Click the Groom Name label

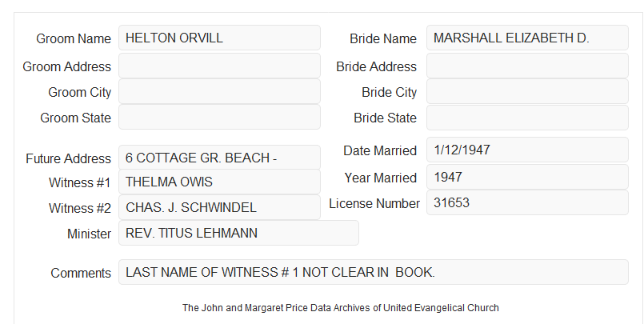[x=74, y=38]
